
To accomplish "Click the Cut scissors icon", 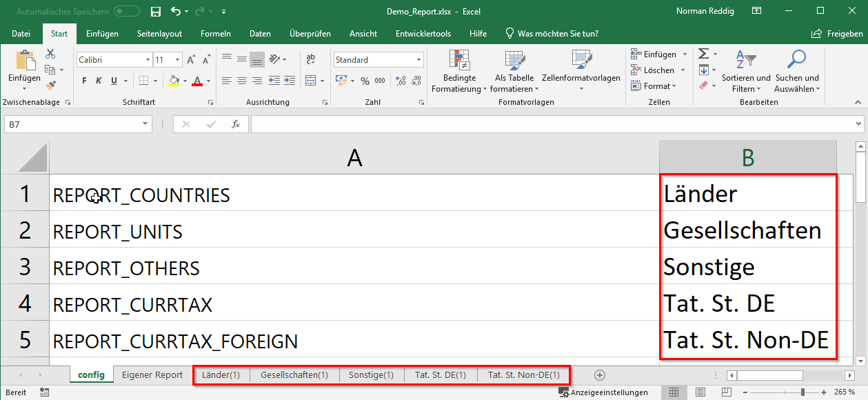I will (50, 54).
